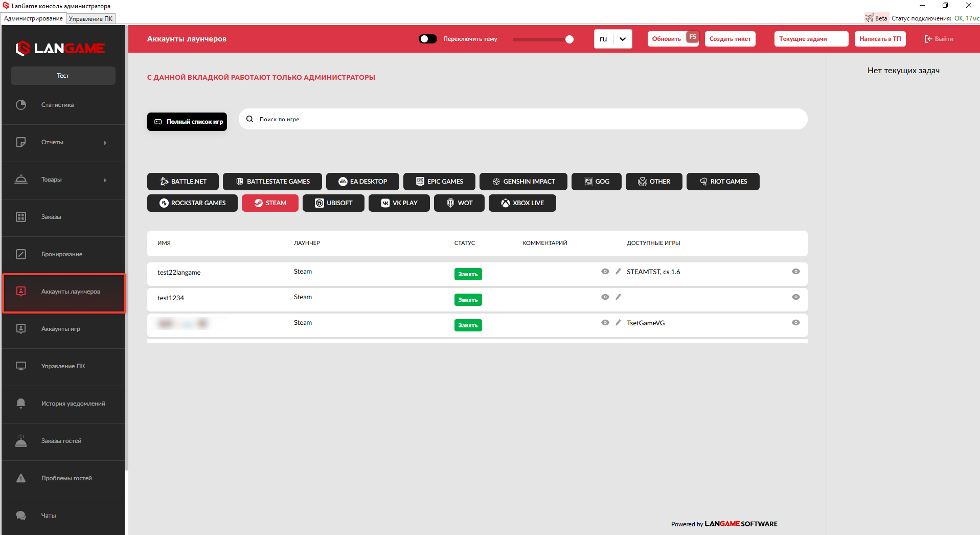Filter by BATTLESTATE GAMES launcher
This screenshot has height=535, width=980.
pyautogui.click(x=272, y=182)
